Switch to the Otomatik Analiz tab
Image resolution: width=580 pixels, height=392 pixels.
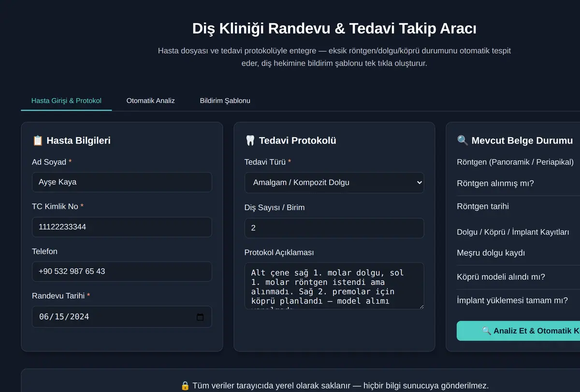[150, 101]
